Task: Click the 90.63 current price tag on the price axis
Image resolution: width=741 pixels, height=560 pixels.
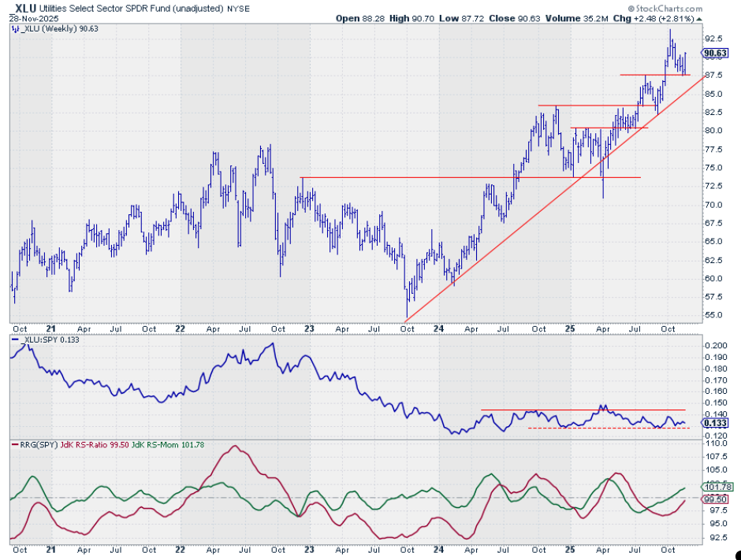Action: tap(714, 54)
